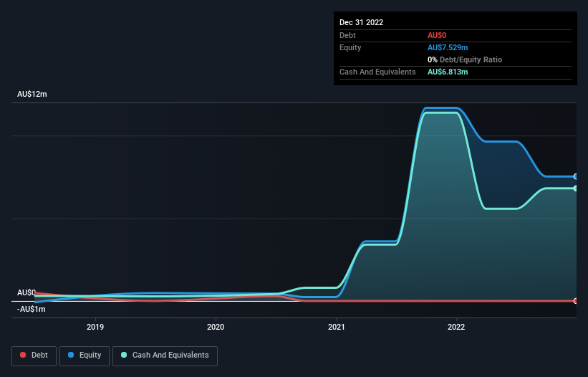The width and height of the screenshot is (588, 377).
Task: Toggle Cash And Equivalents legend button
Action: [x=165, y=355]
